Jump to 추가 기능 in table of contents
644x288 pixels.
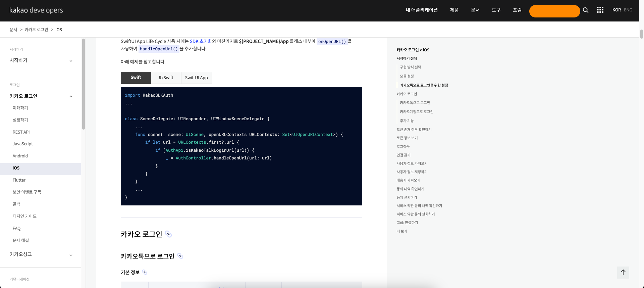coord(407,121)
